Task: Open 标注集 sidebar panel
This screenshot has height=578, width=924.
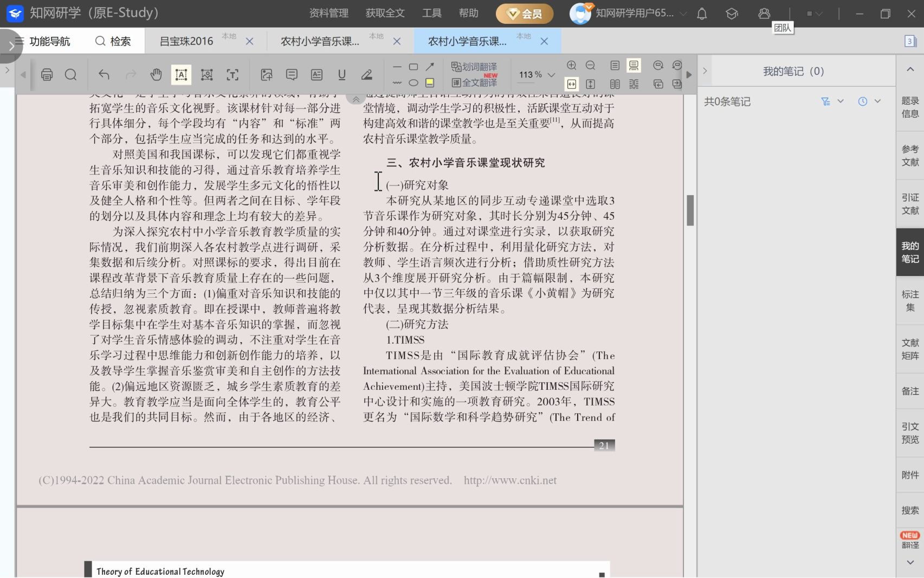Action: [x=910, y=300]
